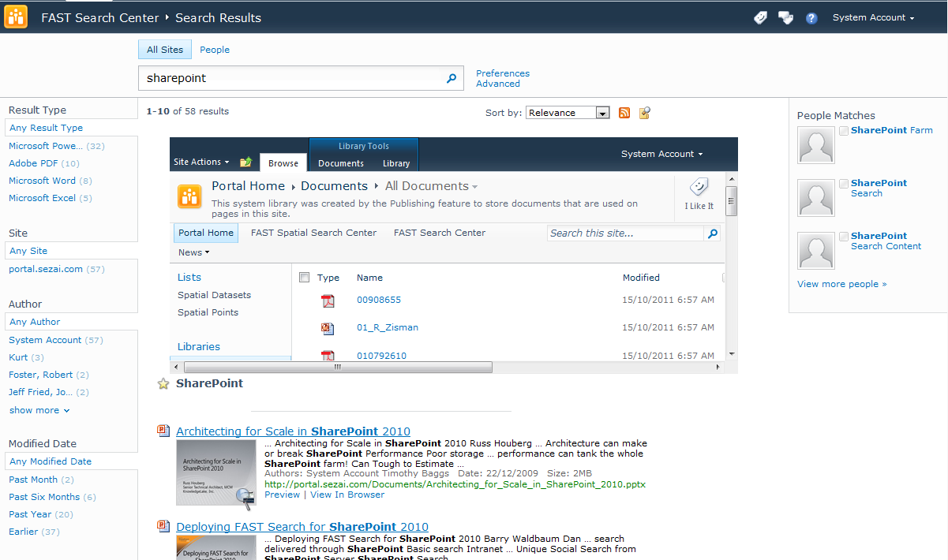Click scroll right arrow of preview scrollbar

[x=718, y=368]
